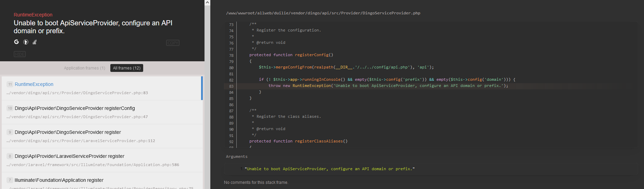
Task: Select frame 9 DingoServiceProvider register
Action: [x=102, y=136]
